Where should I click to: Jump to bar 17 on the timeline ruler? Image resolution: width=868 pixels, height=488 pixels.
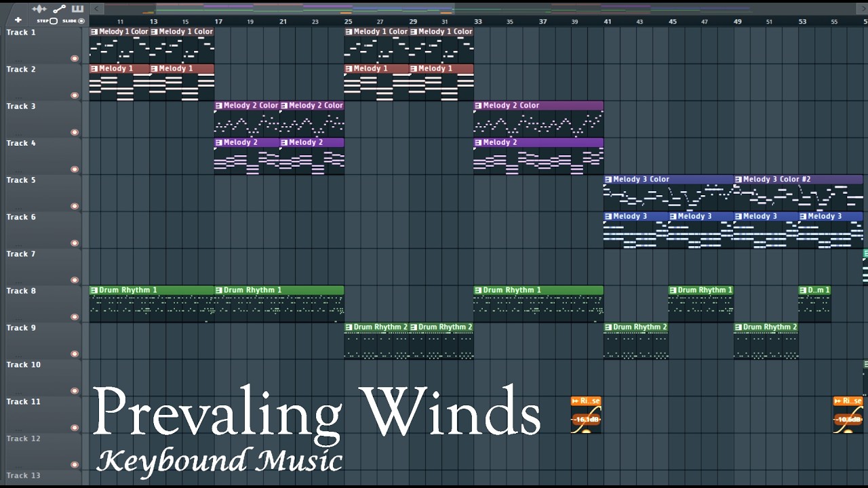[218, 22]
